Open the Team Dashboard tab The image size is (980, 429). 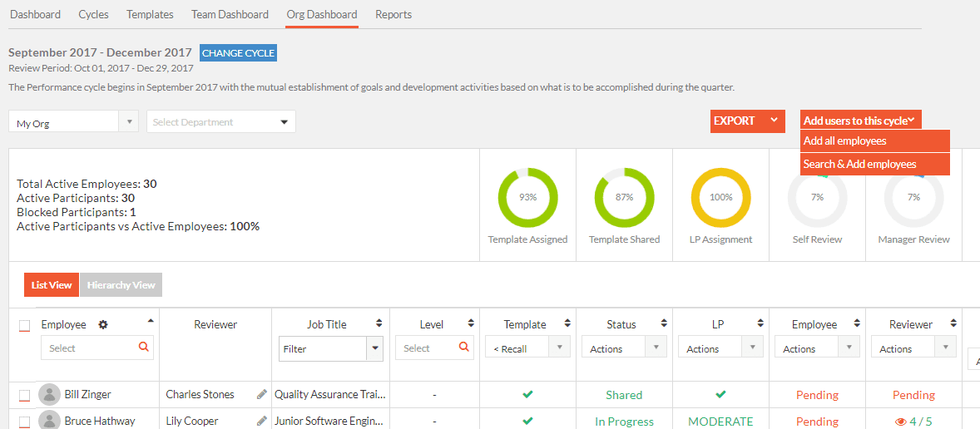(x=230, y=14)
